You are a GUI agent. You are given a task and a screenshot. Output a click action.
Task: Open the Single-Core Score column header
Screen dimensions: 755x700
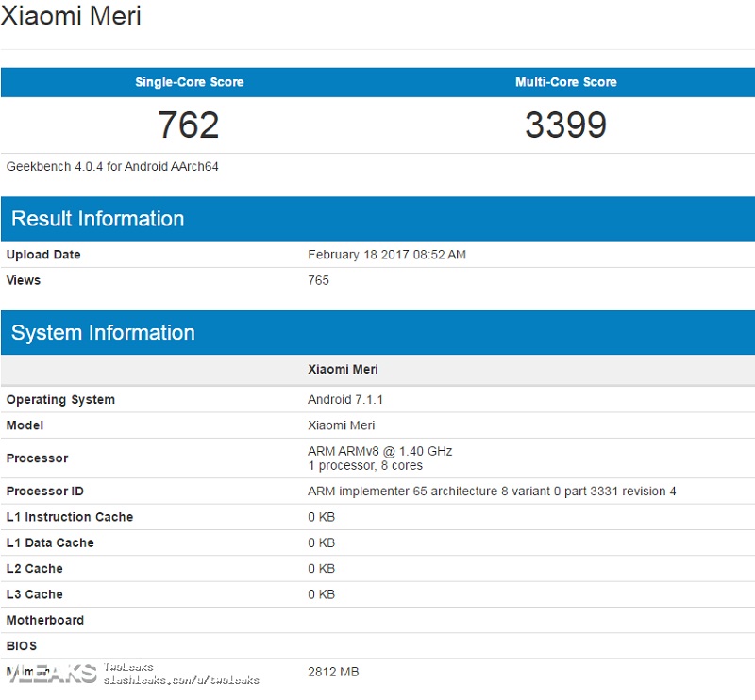(x=188, y=82)
